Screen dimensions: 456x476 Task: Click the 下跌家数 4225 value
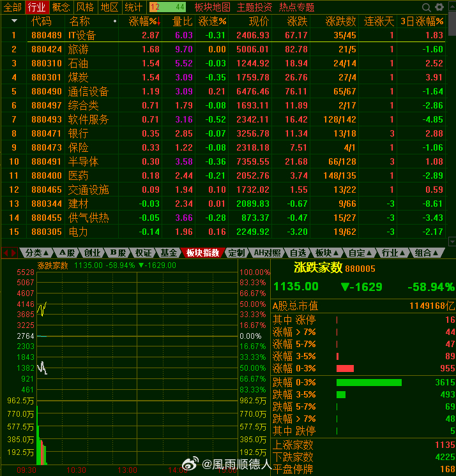click(445, 457)
